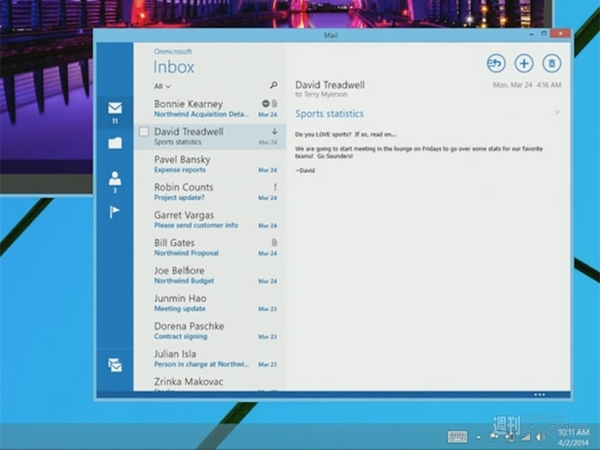Viewport: 600px width, 450px height.
Task: Open the accounts icon at sidebar bottom
Action: [115, 365]
